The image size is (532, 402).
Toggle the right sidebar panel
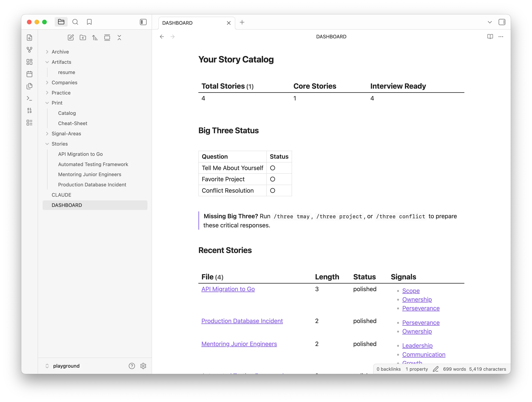coord(502,22)
